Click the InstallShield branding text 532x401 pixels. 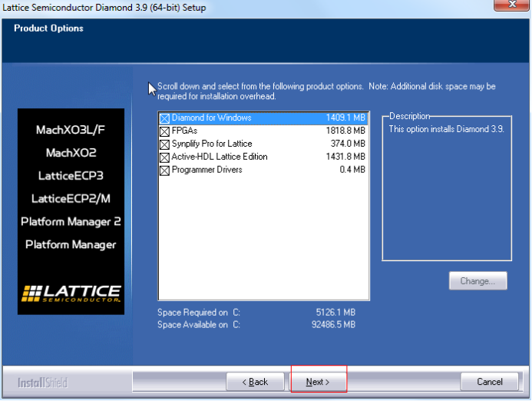pos(43,383)
